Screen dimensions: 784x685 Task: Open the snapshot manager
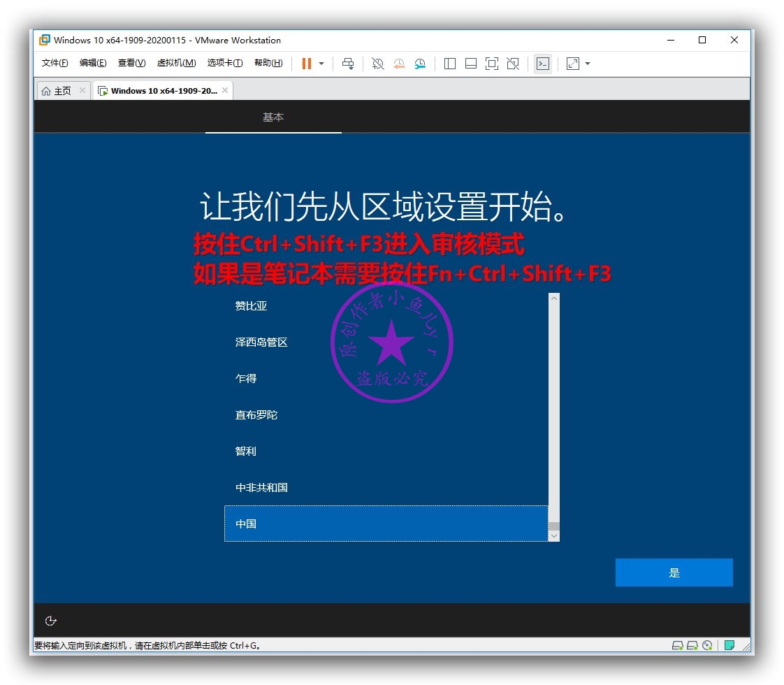420,64
